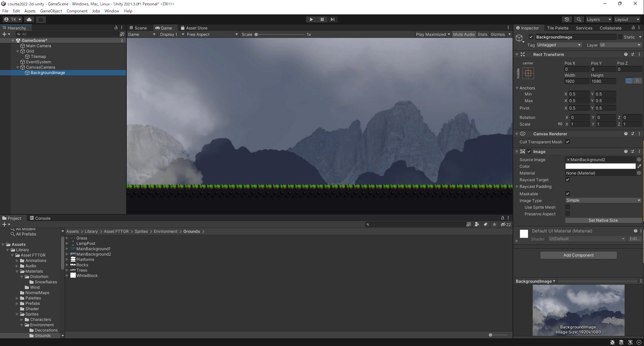Click favorites star icon in Project panel
The image size is (644, 346).
point(494,224)
